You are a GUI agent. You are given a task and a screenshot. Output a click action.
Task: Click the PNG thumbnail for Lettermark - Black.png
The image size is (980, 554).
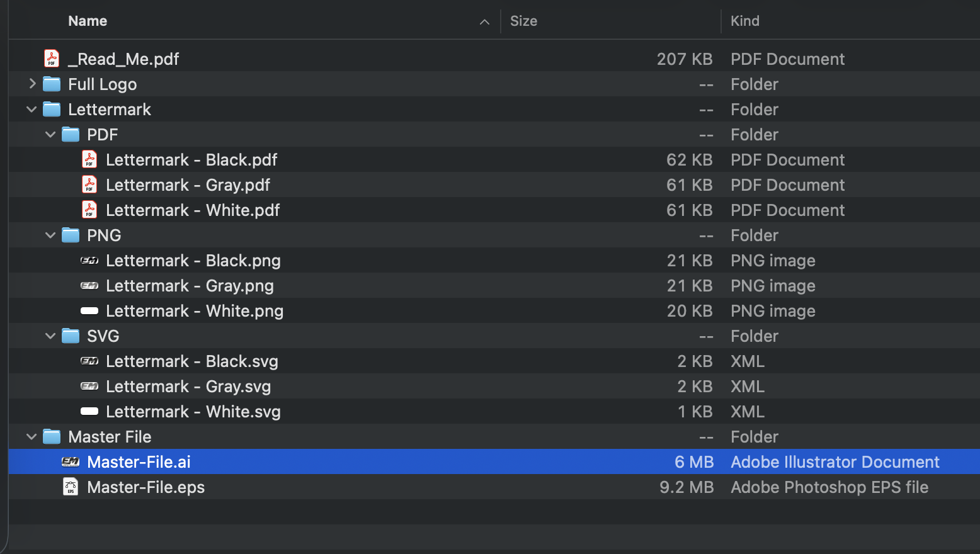click(89, 260)
